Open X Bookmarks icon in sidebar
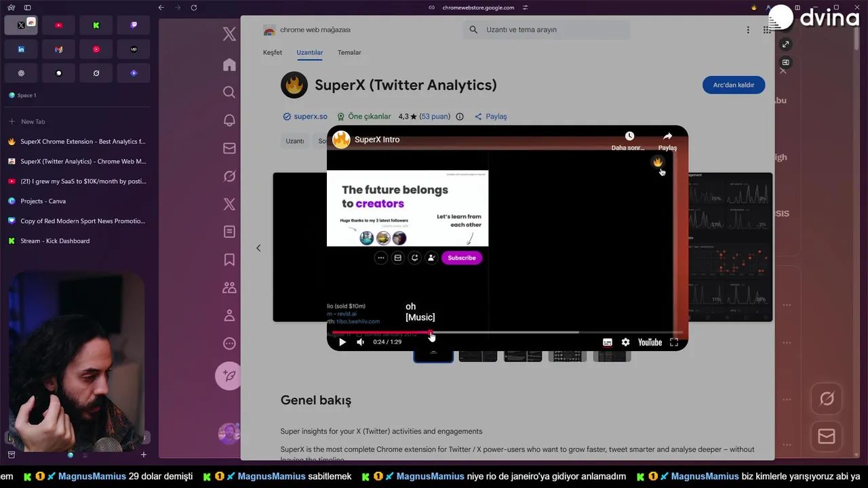This screenshot has height=488, width=868. (x=229, y=260)
